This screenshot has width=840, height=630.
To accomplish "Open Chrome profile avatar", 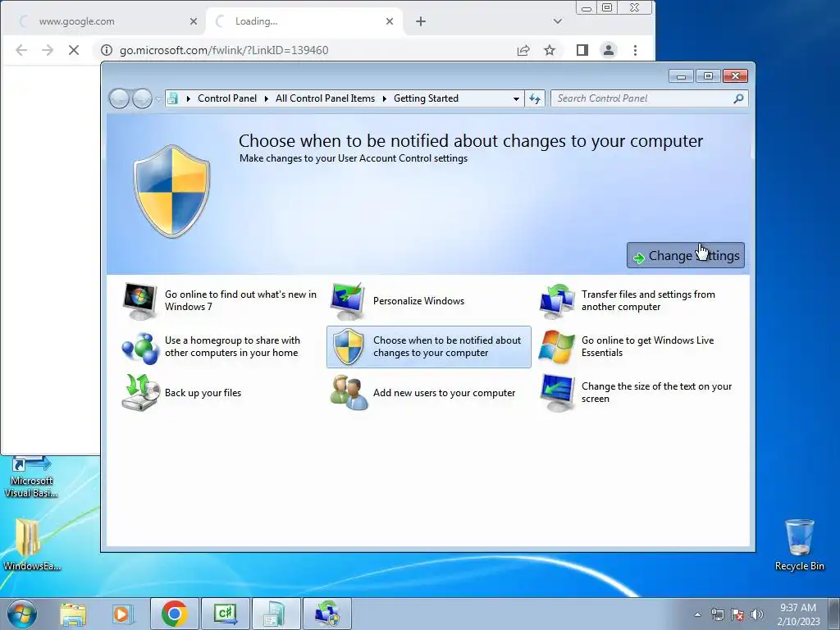I will pos(609,50).
